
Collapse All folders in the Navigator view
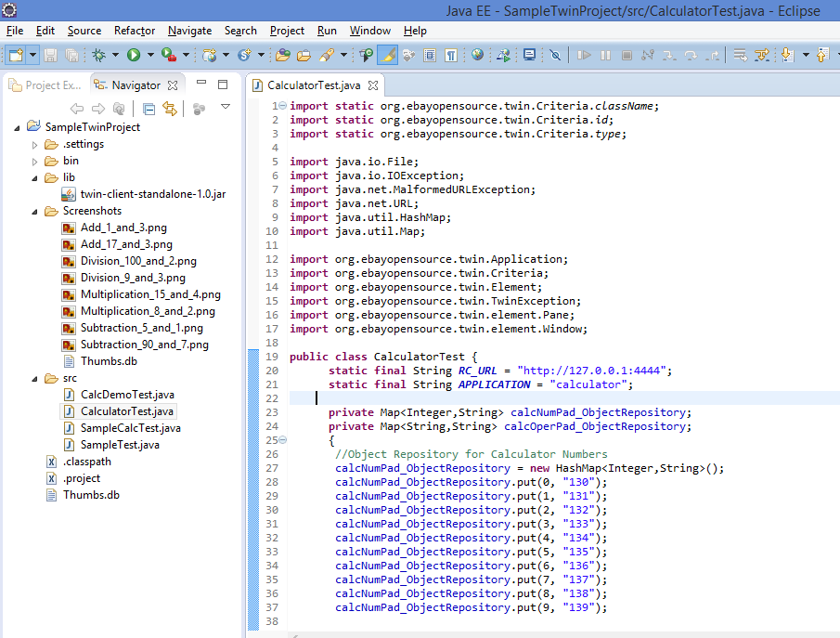149,109
